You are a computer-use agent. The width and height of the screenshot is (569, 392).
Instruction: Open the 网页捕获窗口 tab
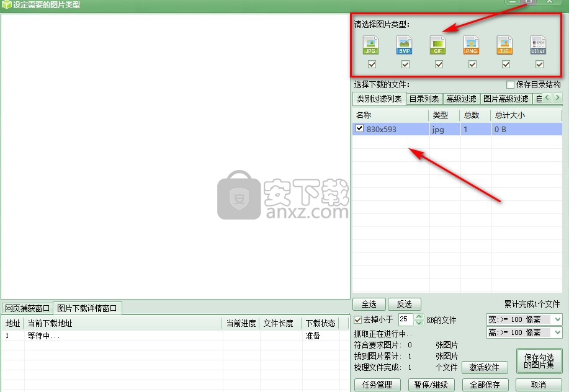click(27, 308)
